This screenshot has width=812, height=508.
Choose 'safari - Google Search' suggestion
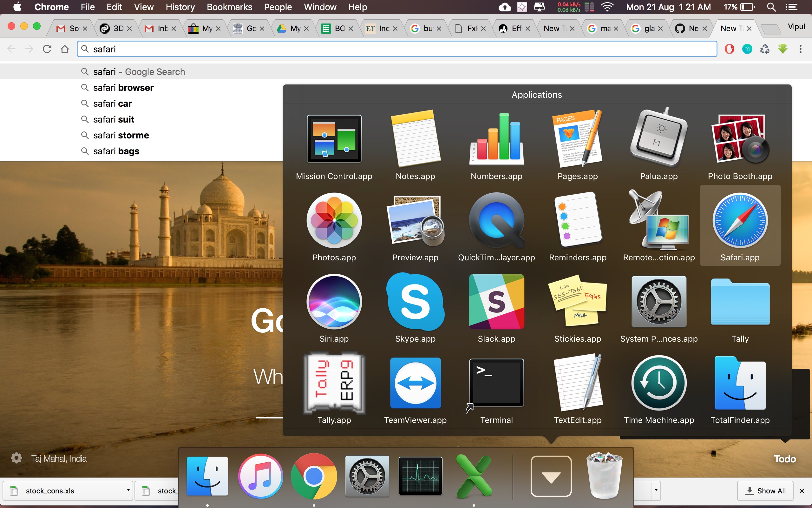pos(406,71)
